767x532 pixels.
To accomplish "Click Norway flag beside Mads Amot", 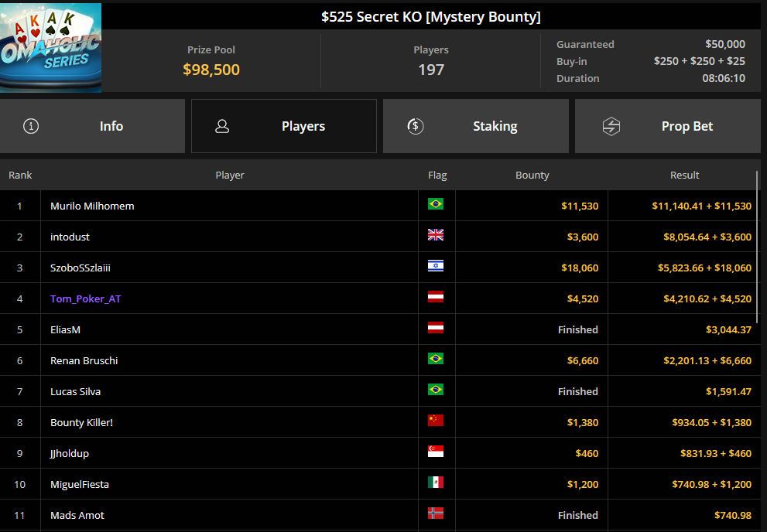I will pyautogui.click(x=435, y=513).
